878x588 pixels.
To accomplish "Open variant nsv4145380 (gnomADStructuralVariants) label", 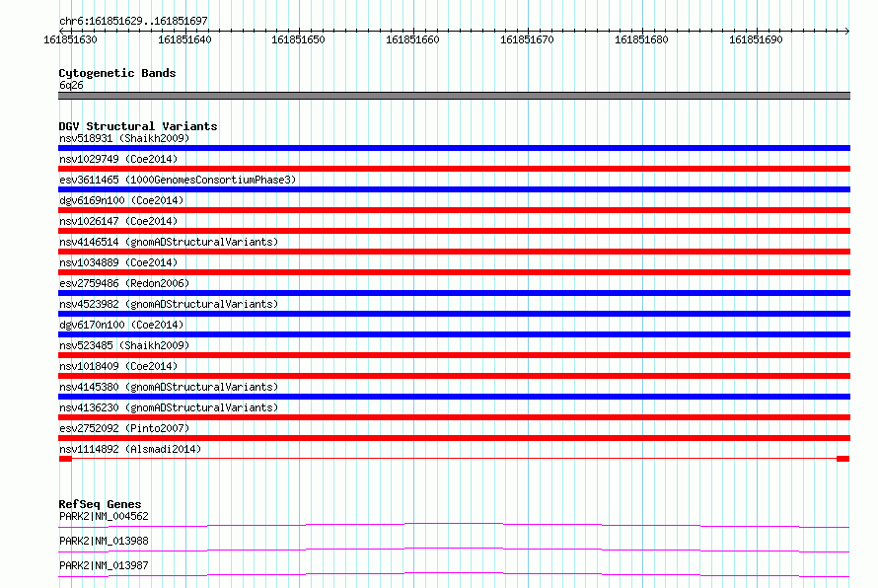I will pos(169,387).
